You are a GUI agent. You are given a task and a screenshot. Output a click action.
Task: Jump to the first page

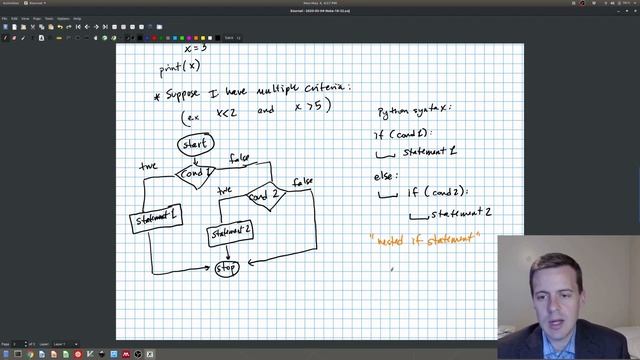(x=78, y=27)
